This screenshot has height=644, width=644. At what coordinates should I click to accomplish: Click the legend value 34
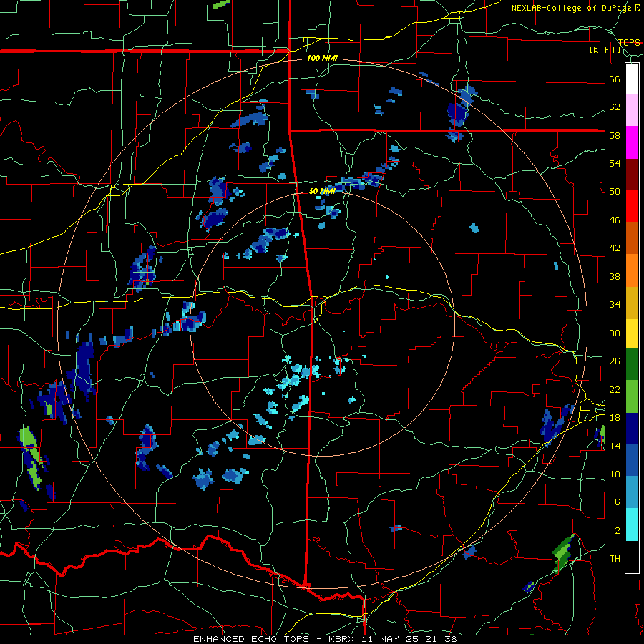(615, 304)
